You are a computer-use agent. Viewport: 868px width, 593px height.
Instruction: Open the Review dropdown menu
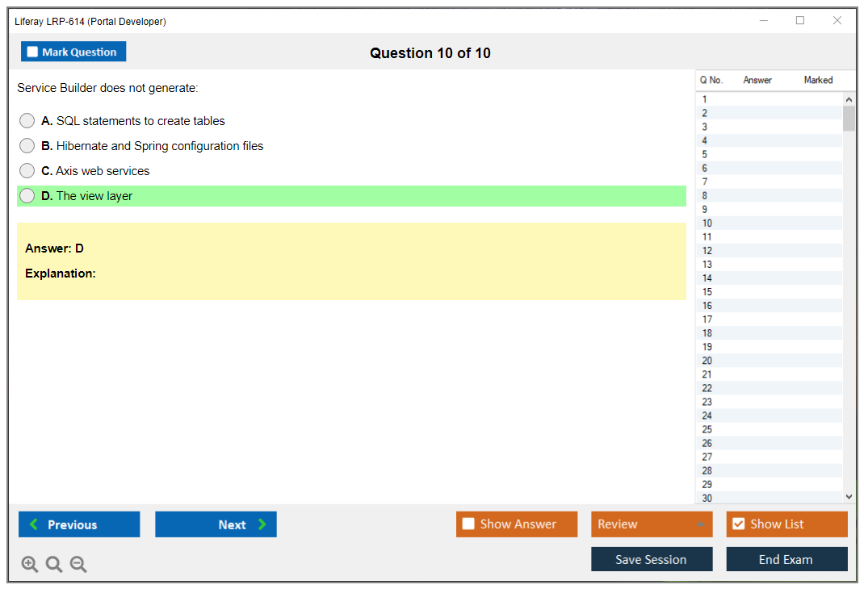pos(651,524)
